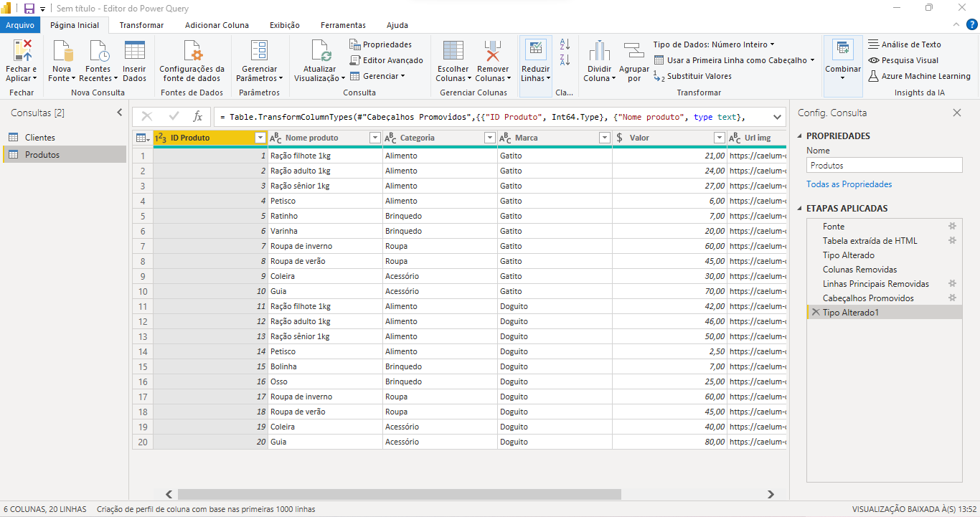980x517 pixels.
Task: Open gear for Linhas Principais Removidas step
Action: click(953, 283)
